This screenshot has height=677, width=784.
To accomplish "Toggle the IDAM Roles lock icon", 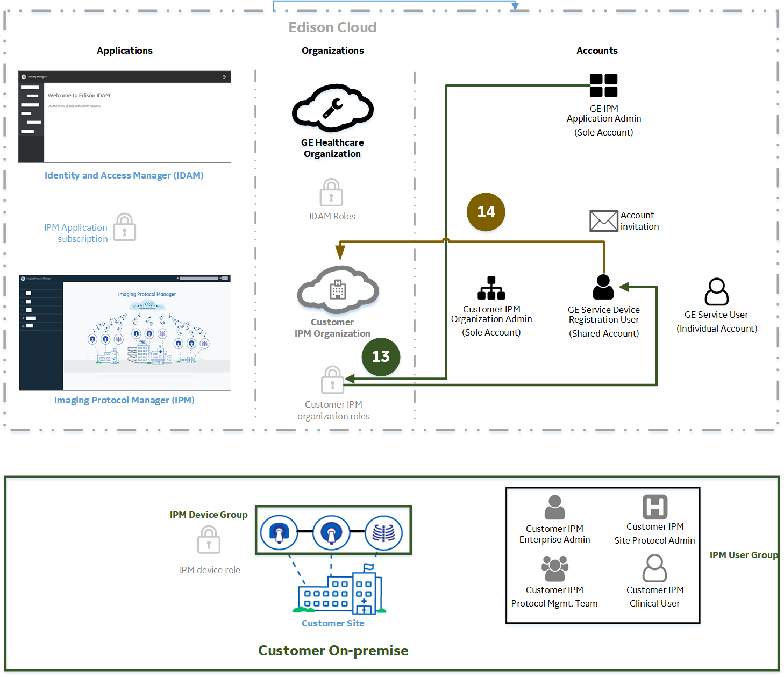I will click(x=331, y=193).
